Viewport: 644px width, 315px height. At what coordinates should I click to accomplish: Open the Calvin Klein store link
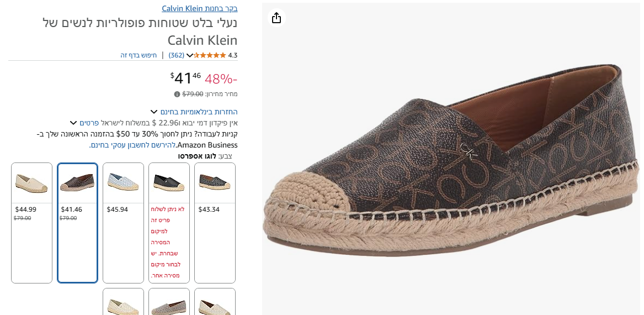(x=200, y=8)
